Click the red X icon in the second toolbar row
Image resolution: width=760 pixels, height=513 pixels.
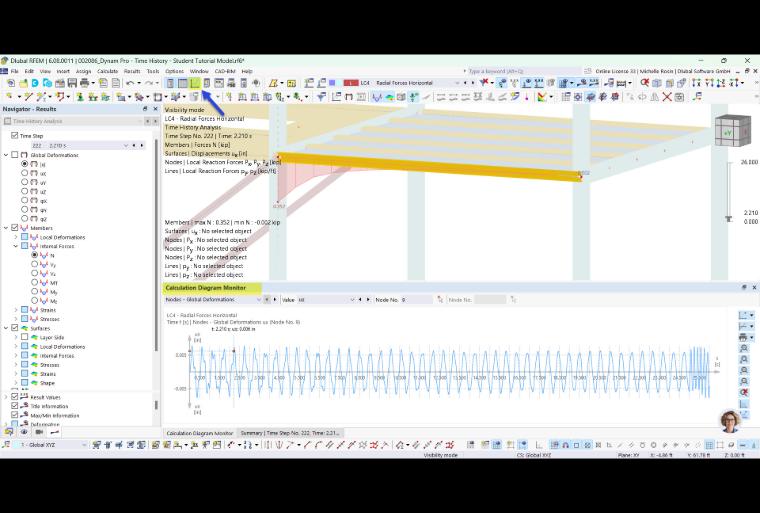pos(667,97)
